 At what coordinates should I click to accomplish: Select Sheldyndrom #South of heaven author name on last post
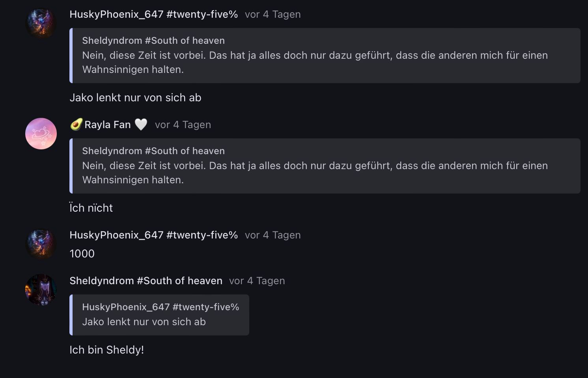tap(146, 281)
